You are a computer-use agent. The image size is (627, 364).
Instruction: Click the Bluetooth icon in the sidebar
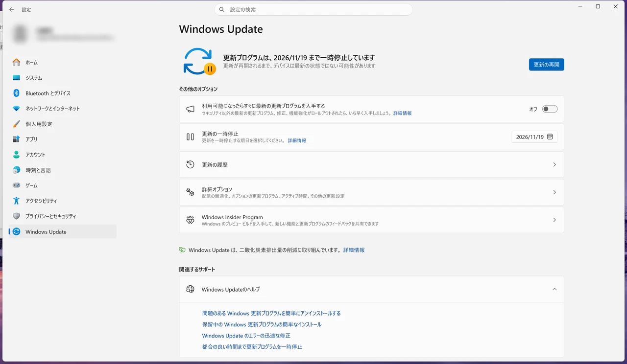tap(17, 93)
